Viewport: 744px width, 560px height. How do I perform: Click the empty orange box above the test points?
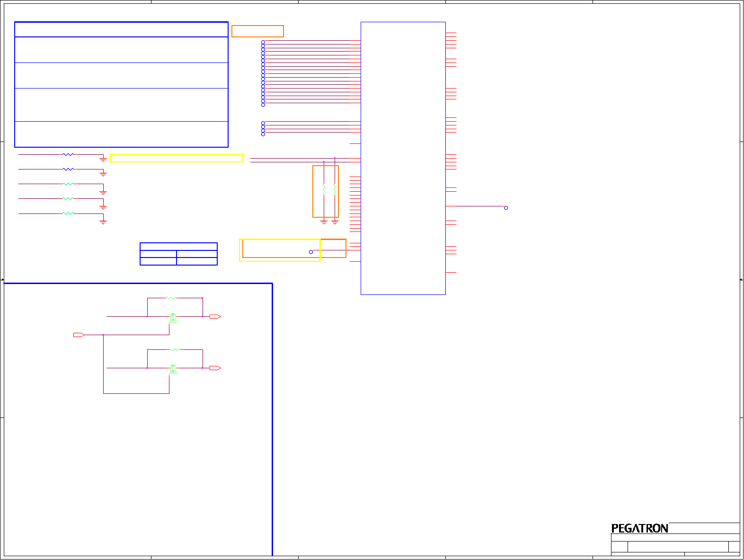[x=257, y=31]
